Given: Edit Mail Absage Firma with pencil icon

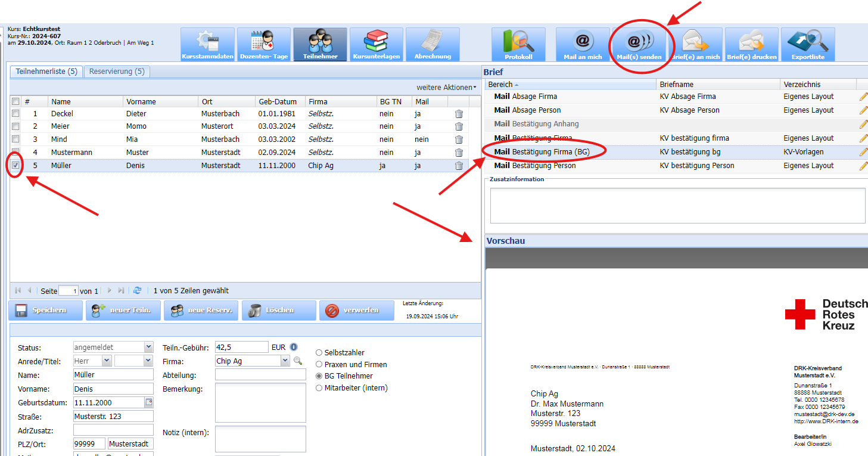Looking at the screenshot, I should click(863, 97).
